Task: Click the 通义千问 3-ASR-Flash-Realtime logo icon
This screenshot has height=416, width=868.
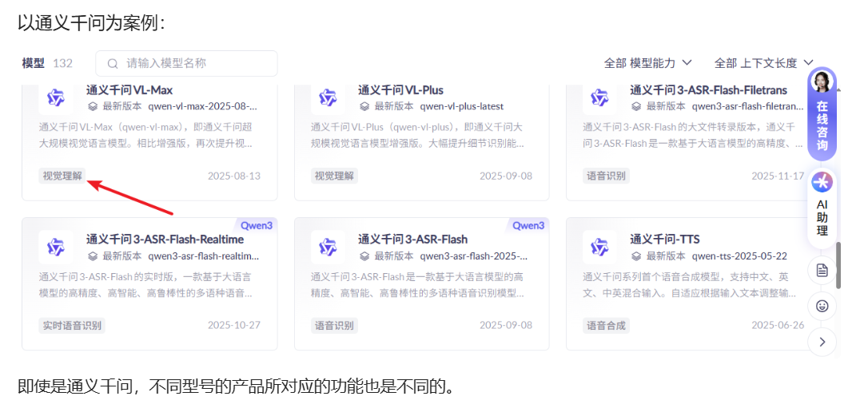Action: (x=56, y=247)
